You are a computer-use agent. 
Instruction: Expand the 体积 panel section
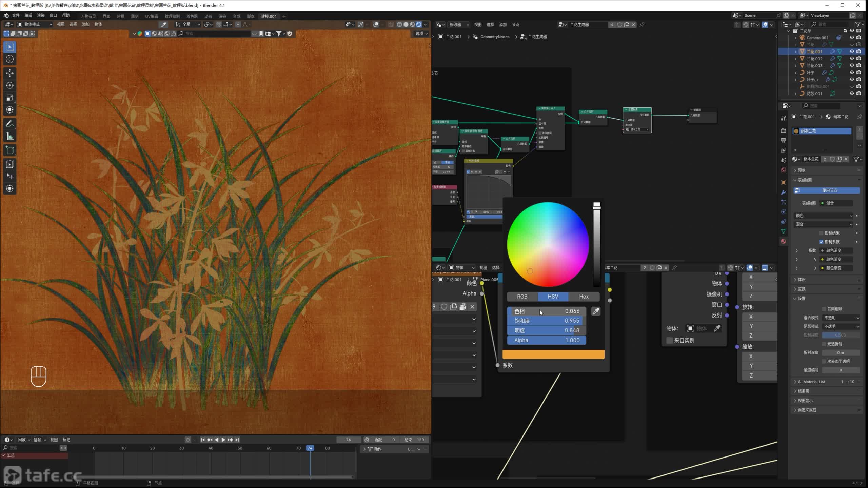pos(801,279)
